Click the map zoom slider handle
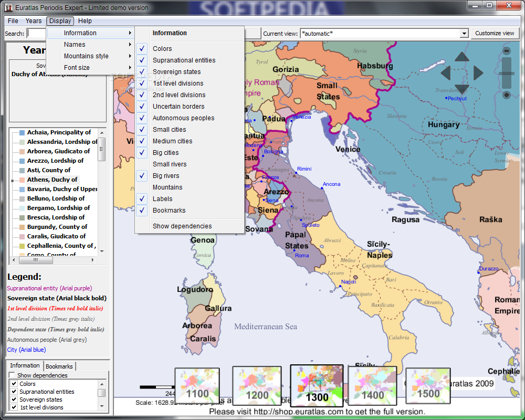Viewport: 525px width, 420px height. tap(507, 73)
